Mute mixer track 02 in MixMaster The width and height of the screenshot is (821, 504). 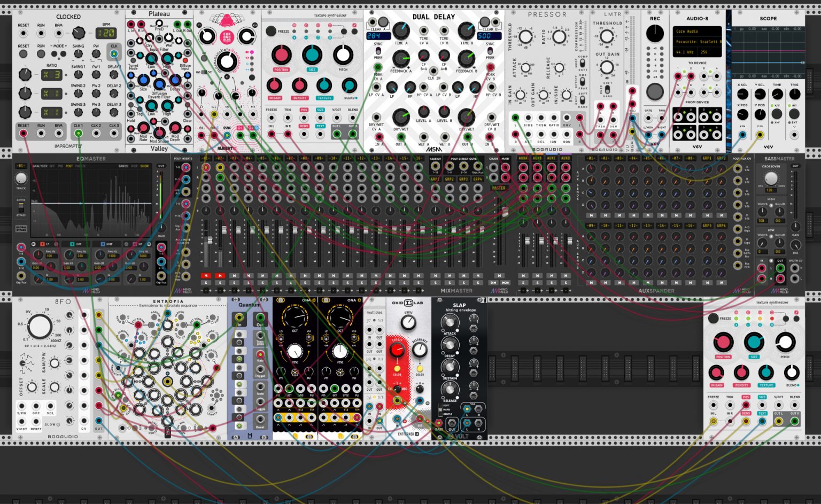pyautogui.click(x=220, y=276)
